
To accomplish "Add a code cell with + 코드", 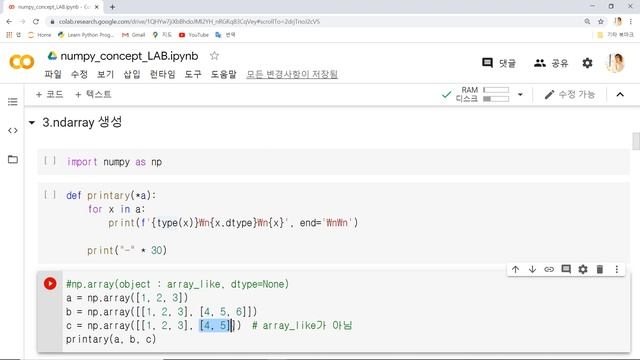I will 49,95.
